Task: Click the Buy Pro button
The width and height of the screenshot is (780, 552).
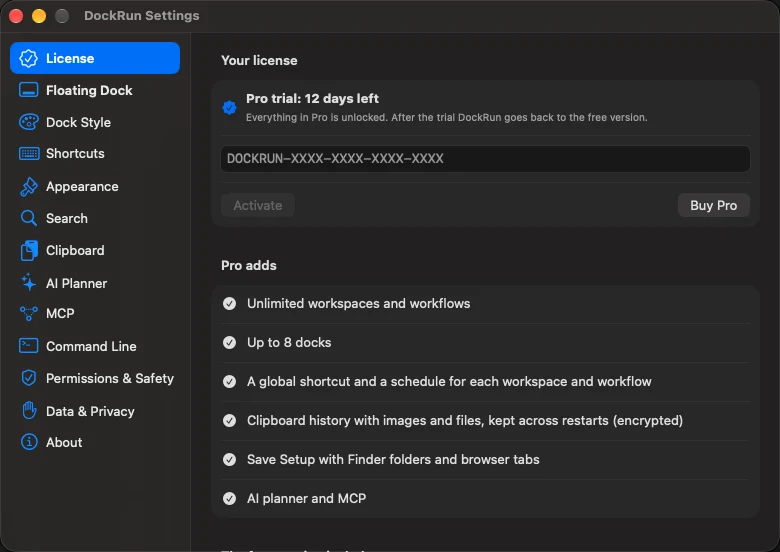Action: click(x=713, y=205)
